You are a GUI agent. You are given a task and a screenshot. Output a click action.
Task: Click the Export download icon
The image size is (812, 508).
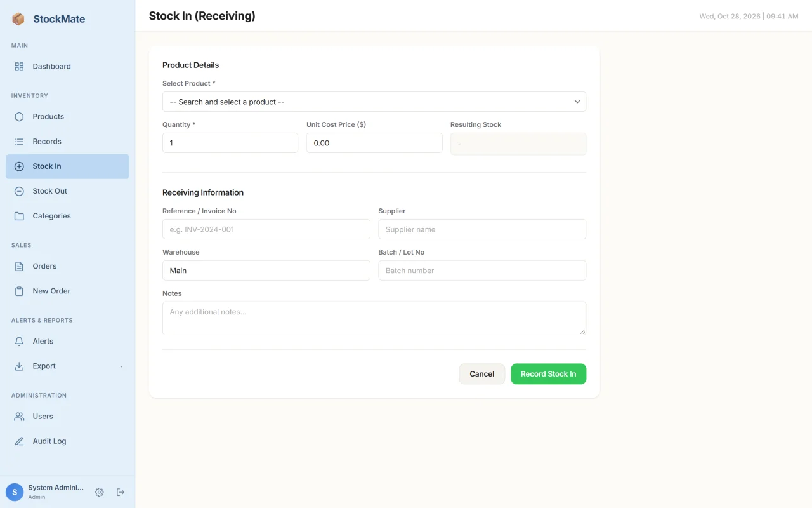click(19, 366)
